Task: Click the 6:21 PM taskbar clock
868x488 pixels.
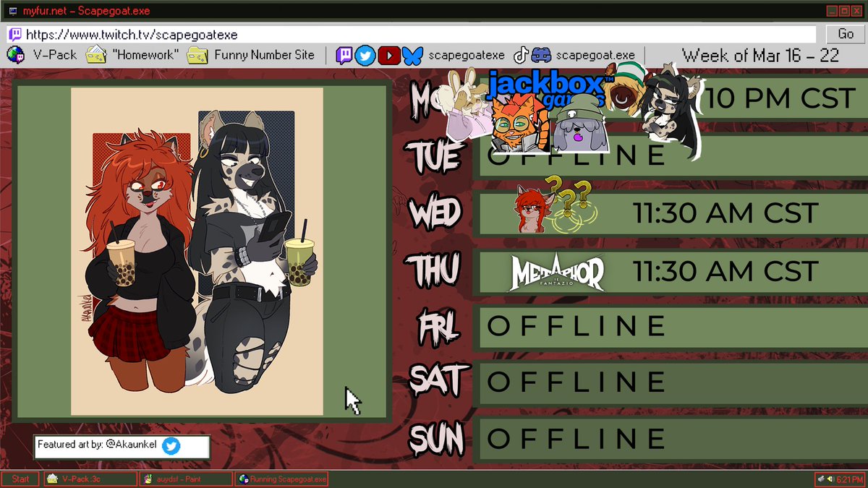Action: pyautogui.click(x=849, y=479)
